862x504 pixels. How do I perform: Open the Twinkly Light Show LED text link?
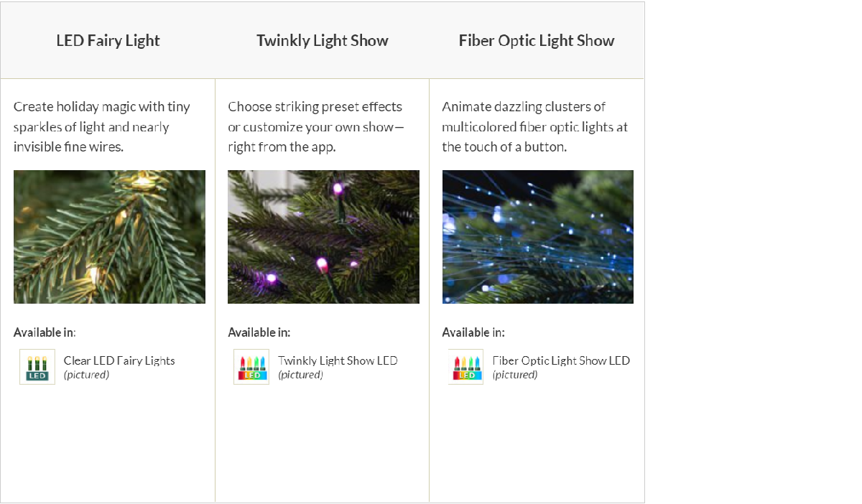tap(338, 360)
